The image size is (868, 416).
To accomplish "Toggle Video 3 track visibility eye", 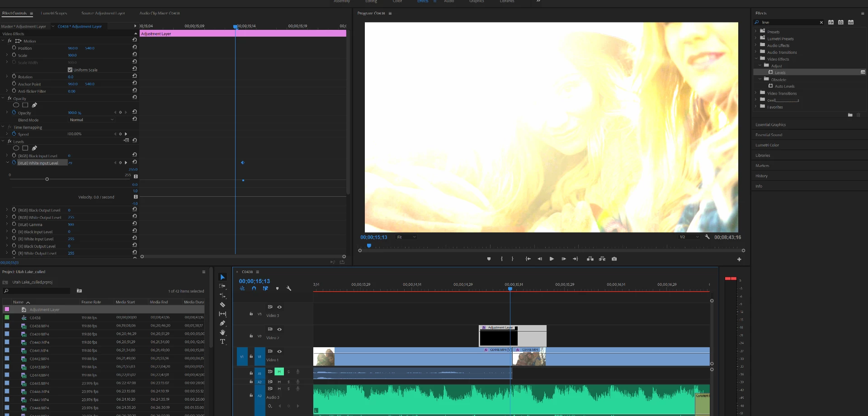I will tap(279, 307).
